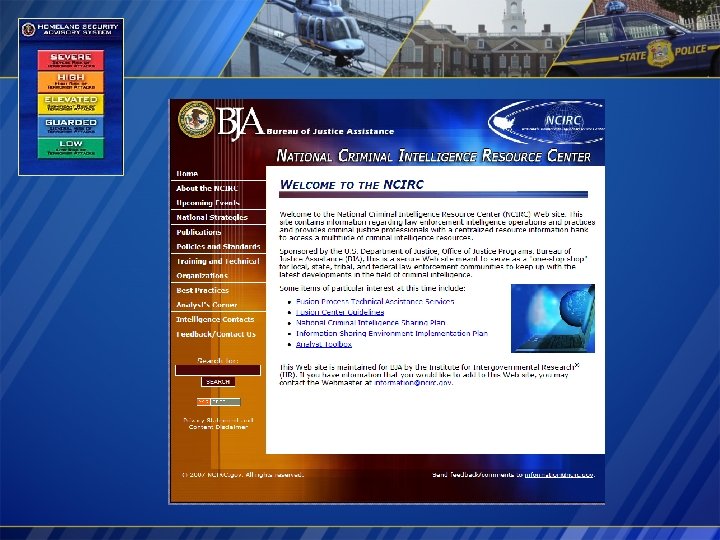Open Analyst's Corner section
Image resolution: width=720 pixels, height=540 pixels.
(207, 305)
